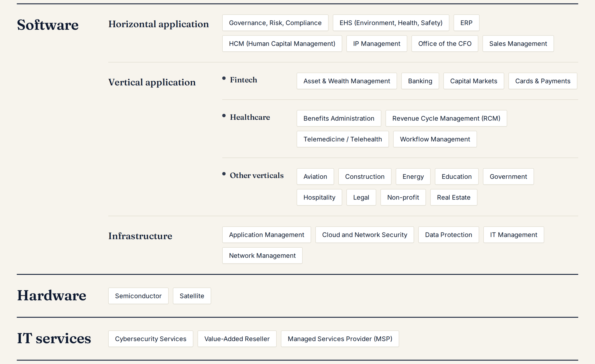The height and width of the screenshot is (364, 595).
Task: Select Value-Added Reseller tag
Action: coord(237,339)
